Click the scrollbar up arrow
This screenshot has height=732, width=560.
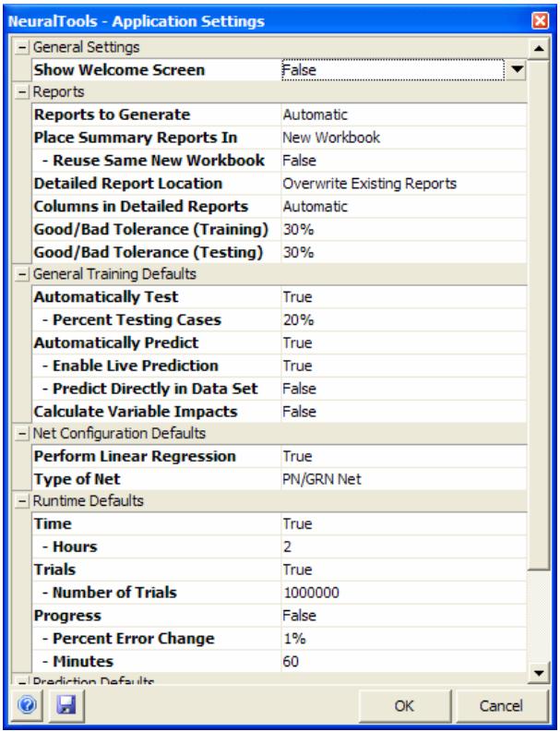539,48
